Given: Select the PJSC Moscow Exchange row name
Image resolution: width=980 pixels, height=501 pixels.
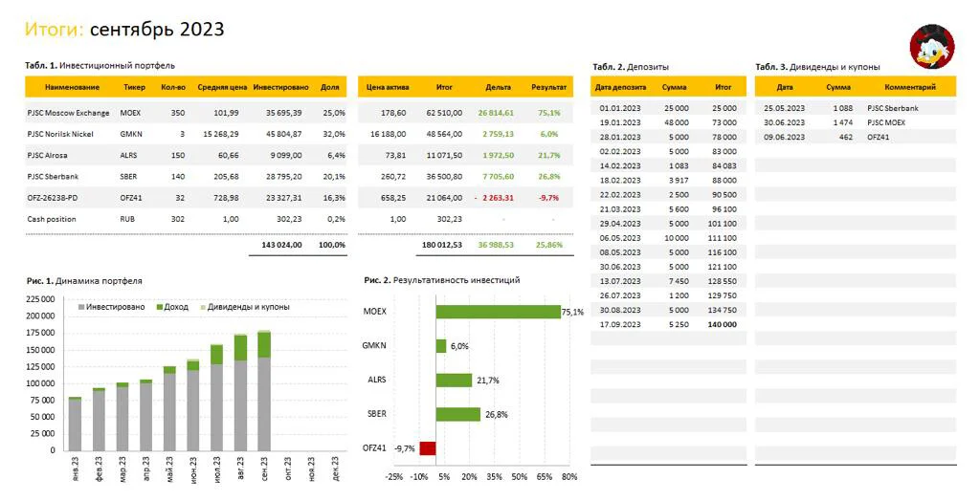Looking at the screenshot, I should [68, 113].
